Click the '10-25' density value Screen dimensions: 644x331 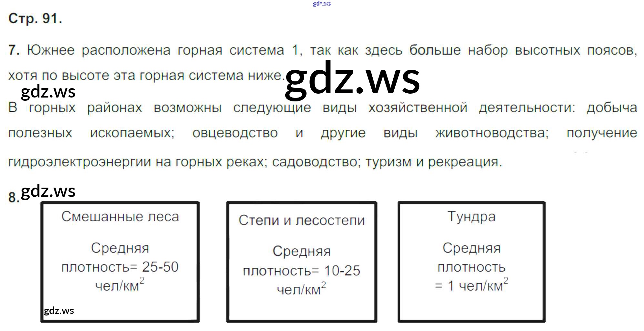click(x=342, y=271)
